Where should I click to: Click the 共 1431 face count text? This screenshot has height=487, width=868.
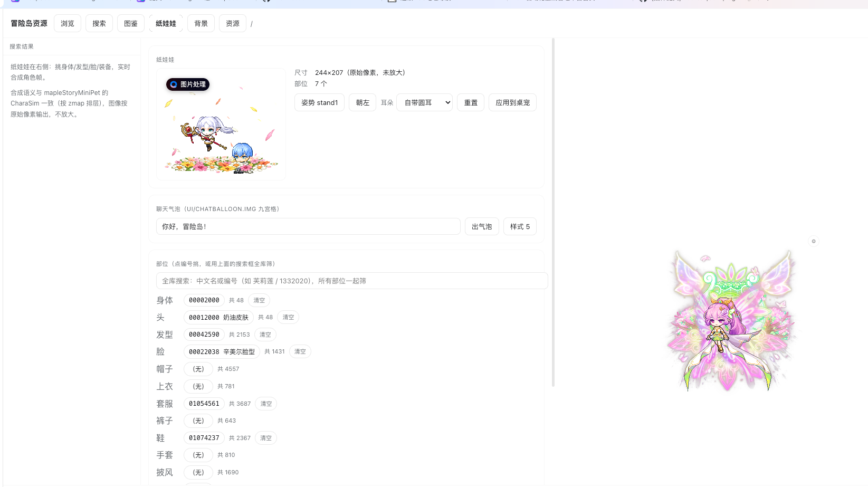tap(274, 351)
